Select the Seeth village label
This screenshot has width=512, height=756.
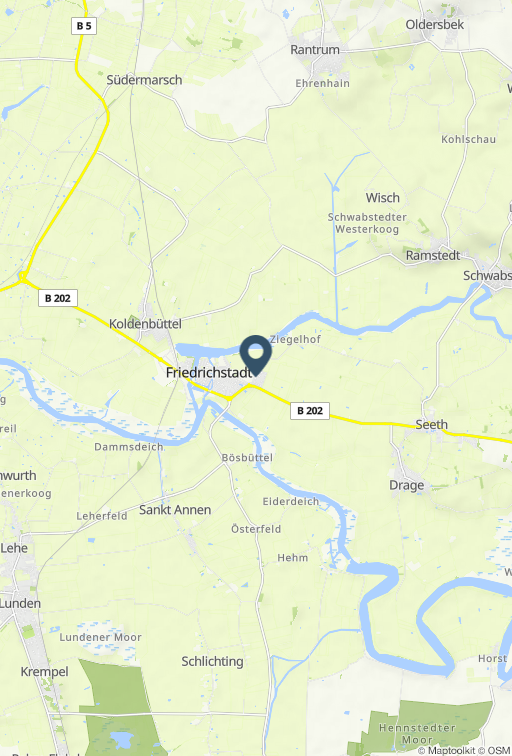[x=431, y=425]
